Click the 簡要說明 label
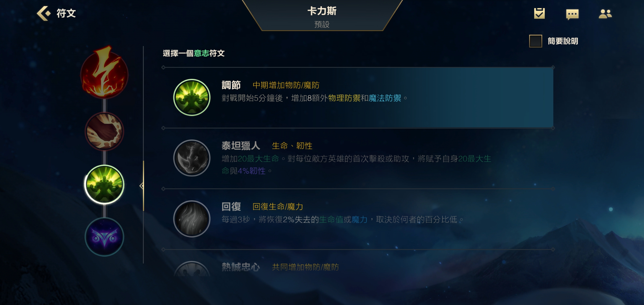644x305 pixels. (563, 41)
